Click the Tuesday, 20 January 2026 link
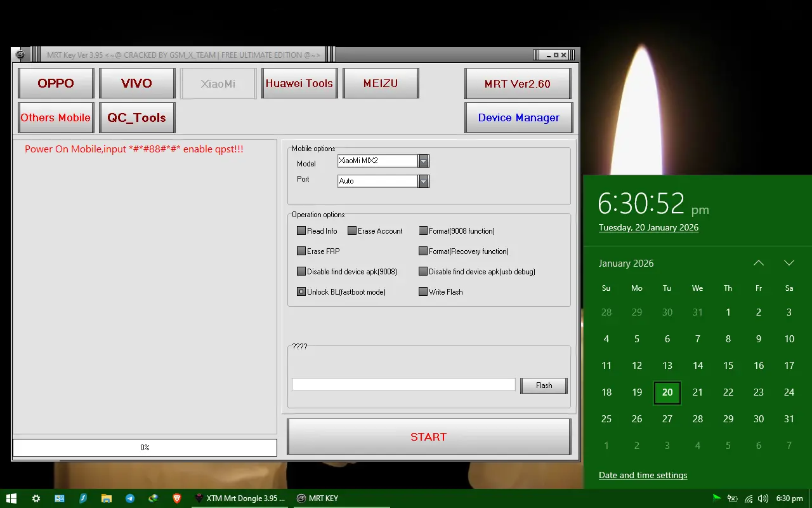Image resolution: width=812 pixels, height=508 pixels. click(x=648, y=227)
